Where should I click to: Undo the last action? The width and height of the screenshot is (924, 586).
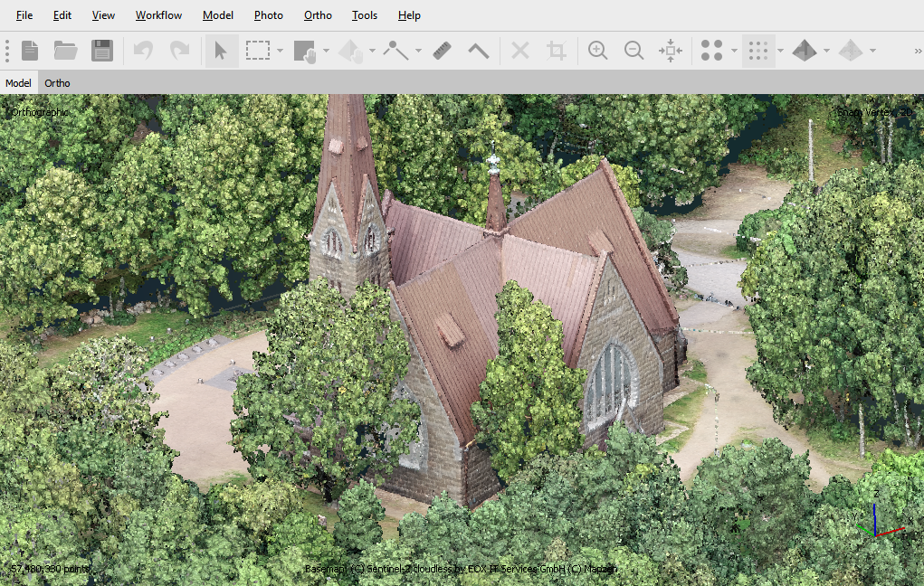pos(143,51)
